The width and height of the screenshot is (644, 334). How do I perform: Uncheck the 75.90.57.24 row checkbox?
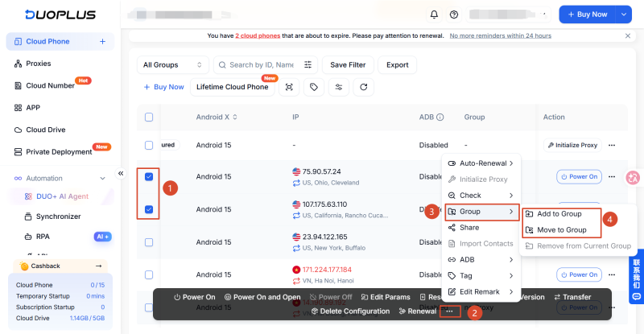pyautogui.click(x=149, y=176)
